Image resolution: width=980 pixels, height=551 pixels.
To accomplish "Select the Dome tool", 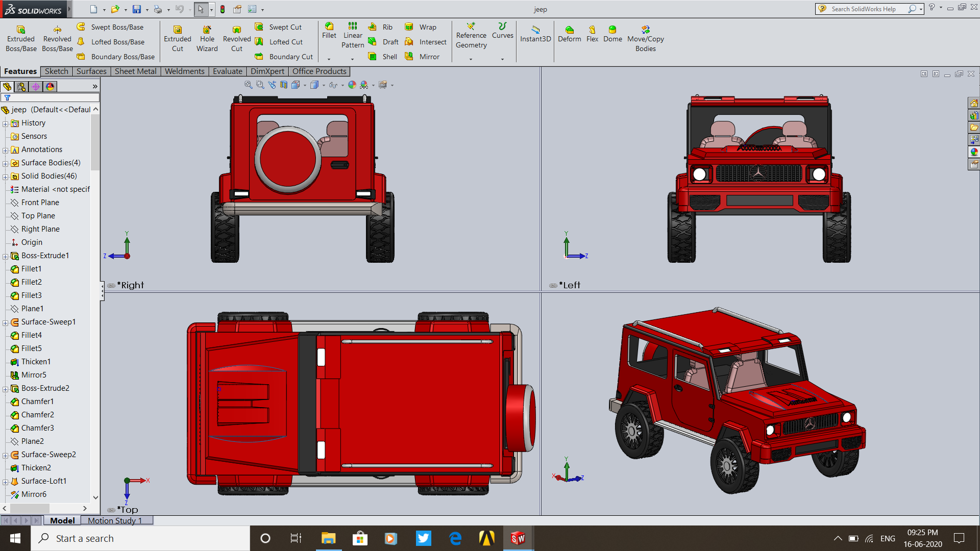I will (x=612, y=34).
